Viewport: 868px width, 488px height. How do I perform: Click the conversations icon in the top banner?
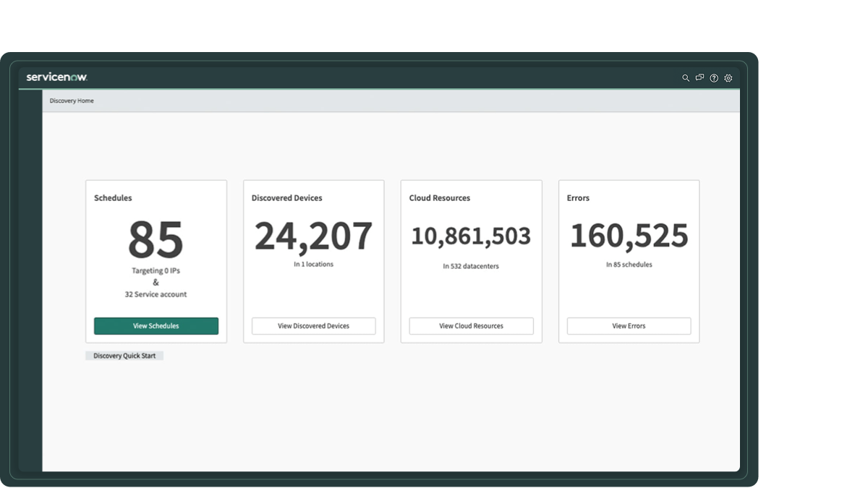click(699, 77)
